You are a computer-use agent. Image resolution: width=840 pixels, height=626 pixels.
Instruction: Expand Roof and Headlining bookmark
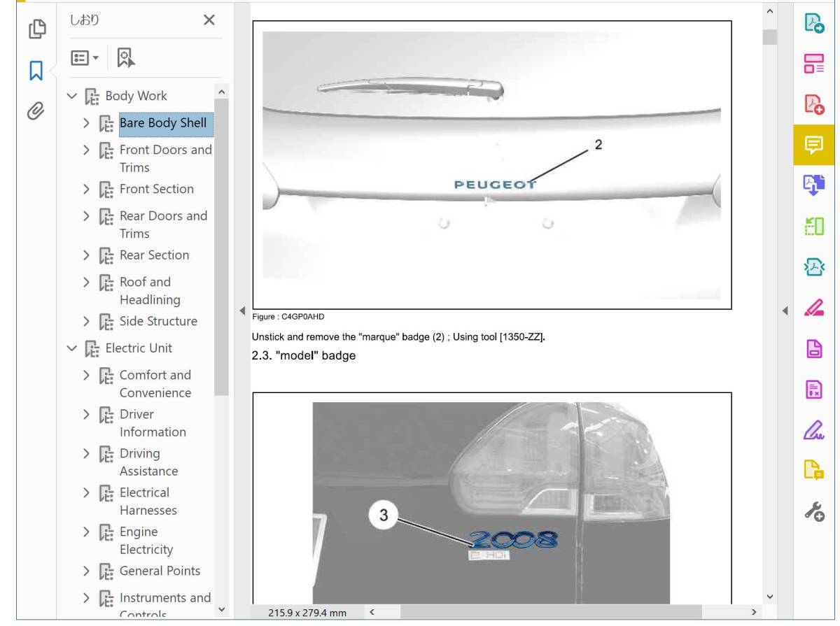(86, 282)
